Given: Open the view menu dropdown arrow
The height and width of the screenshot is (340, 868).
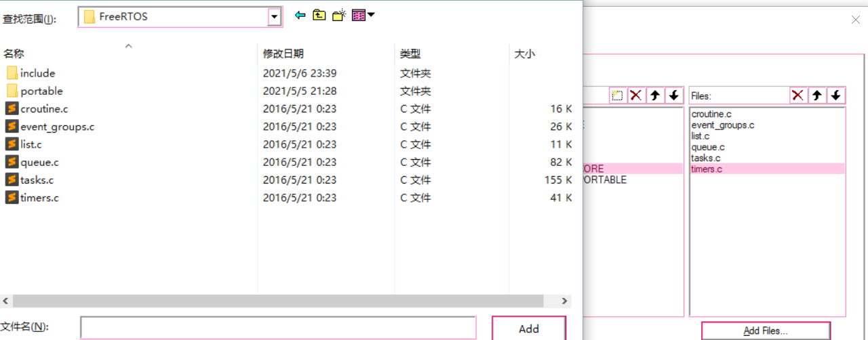Looking at the screenshot, I should (371, 14).
